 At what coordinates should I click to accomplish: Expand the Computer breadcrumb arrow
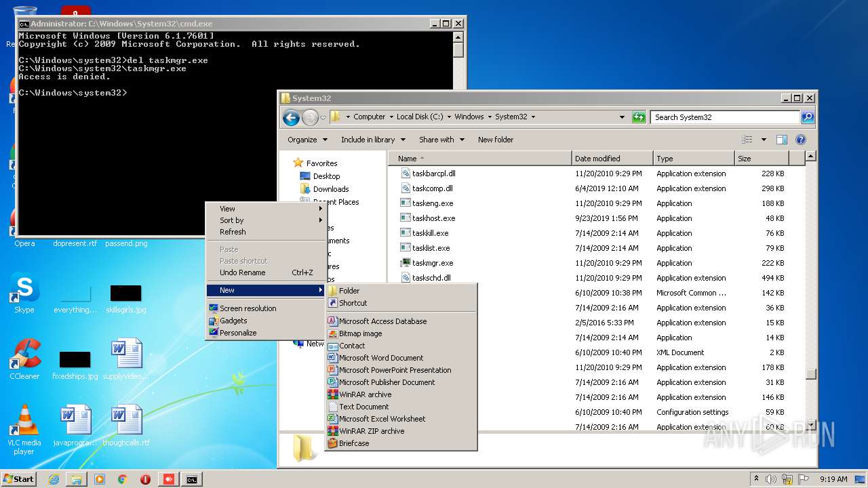[391, 117]
